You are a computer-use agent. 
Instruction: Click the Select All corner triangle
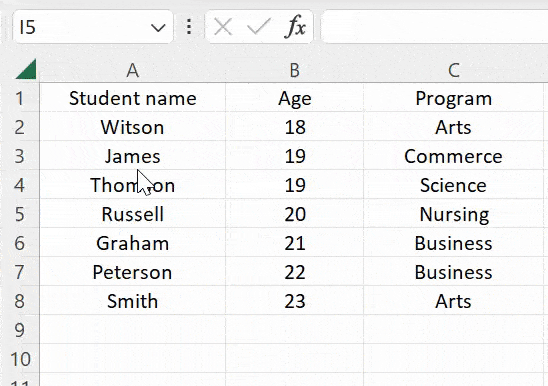tap(26, 69)
